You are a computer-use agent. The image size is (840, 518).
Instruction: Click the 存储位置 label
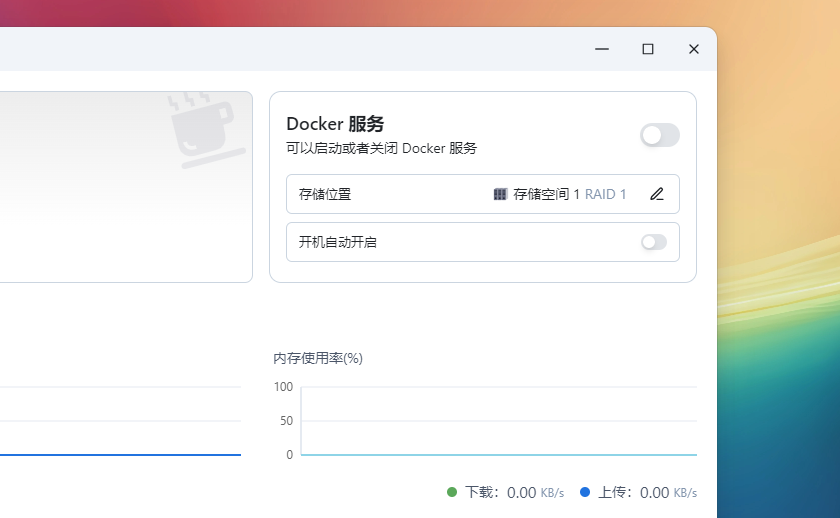point(325,194)
